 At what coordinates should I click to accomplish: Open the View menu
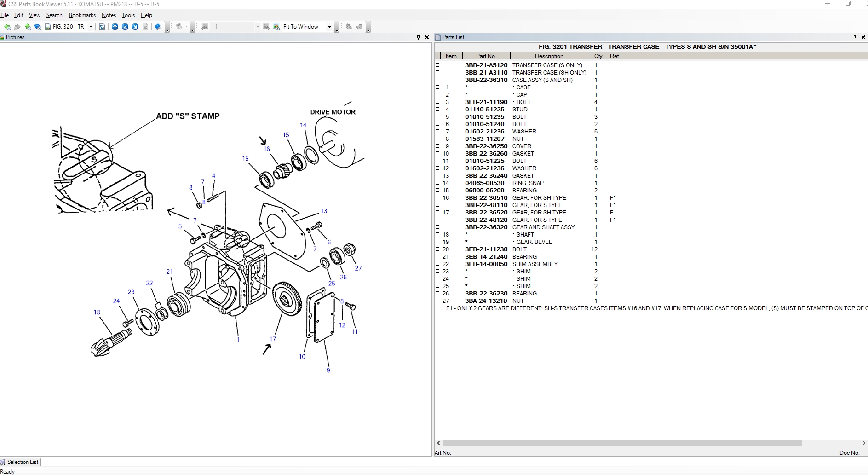tap(34, 15)
